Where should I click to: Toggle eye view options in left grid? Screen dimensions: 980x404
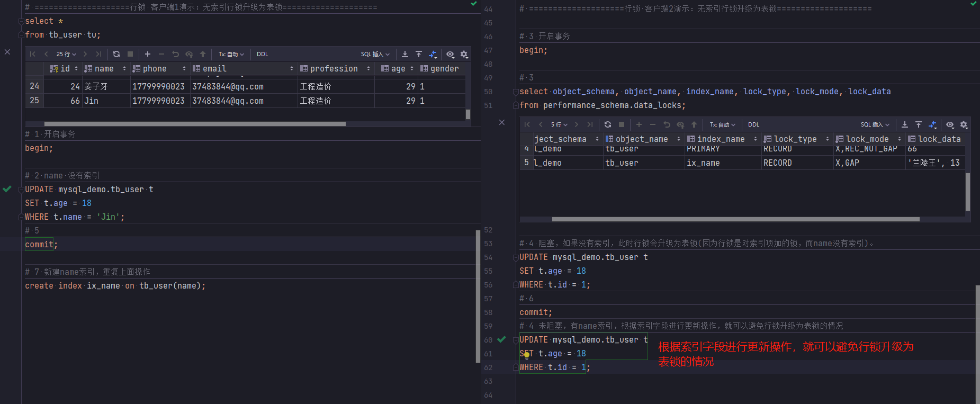[450, 54]
